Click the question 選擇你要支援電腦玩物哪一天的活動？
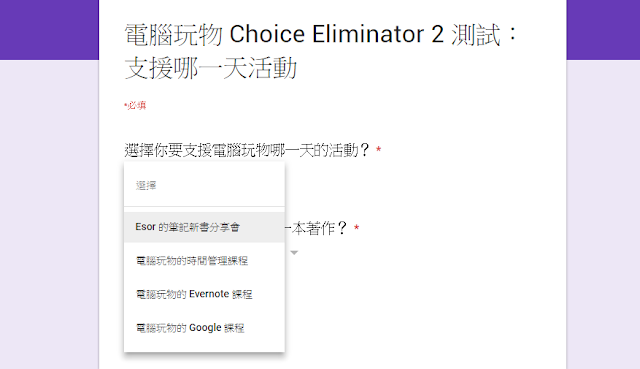640x369 pixels. click(x=247, y=150)
